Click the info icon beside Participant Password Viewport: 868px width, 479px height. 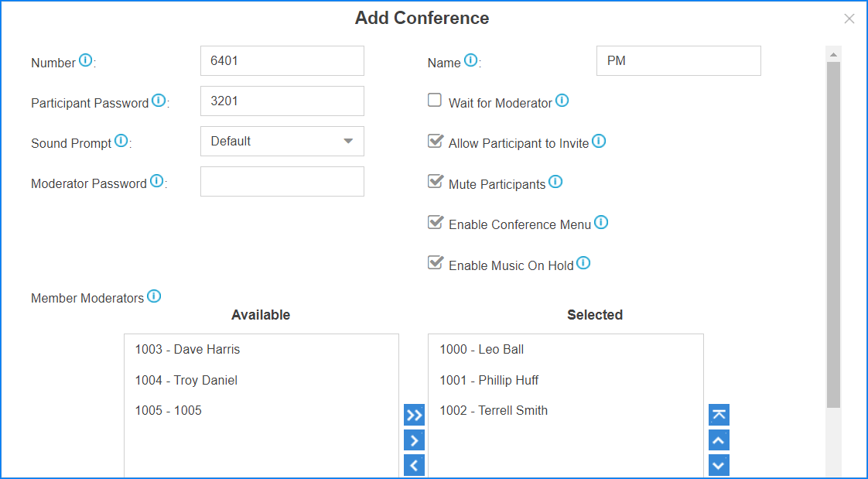[159, 101]
